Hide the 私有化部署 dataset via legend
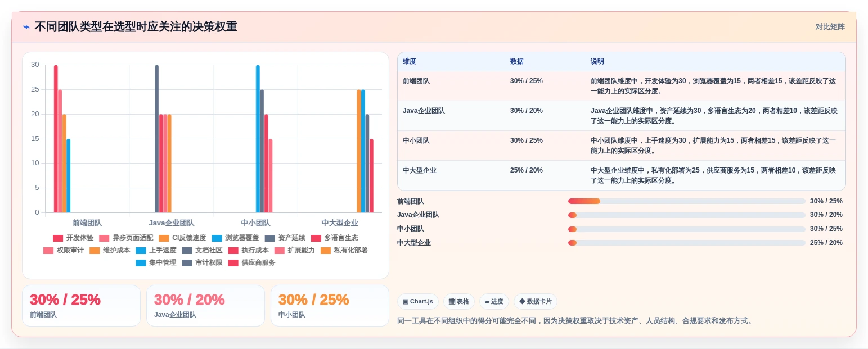This screenshot has width=868, height=349. (x=344, y=250)
